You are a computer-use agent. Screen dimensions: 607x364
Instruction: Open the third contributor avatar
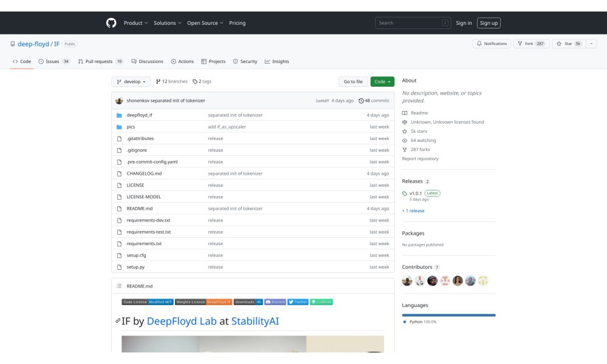(432, 281)
